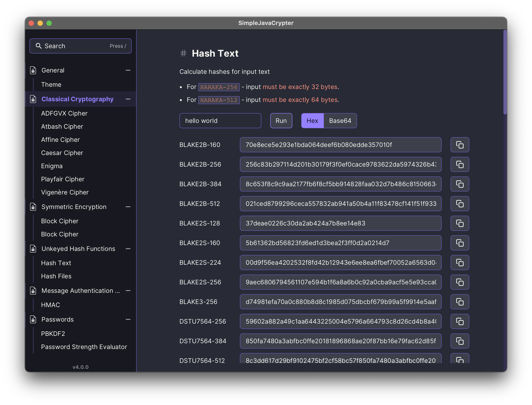Image resolution: width=532 pixels, height=405 pixels.
Task: Copy the BLAKE2B-512 hash output
Action: click(460, 204)
